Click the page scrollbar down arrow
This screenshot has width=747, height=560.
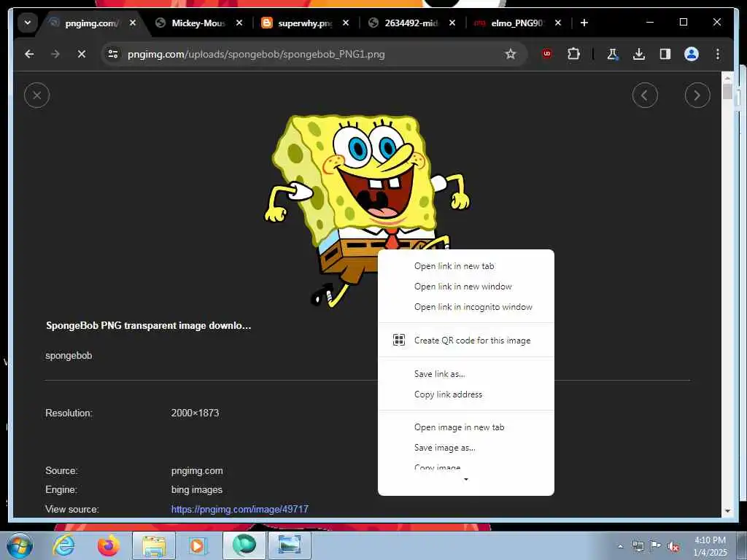[x=727, y=511]
